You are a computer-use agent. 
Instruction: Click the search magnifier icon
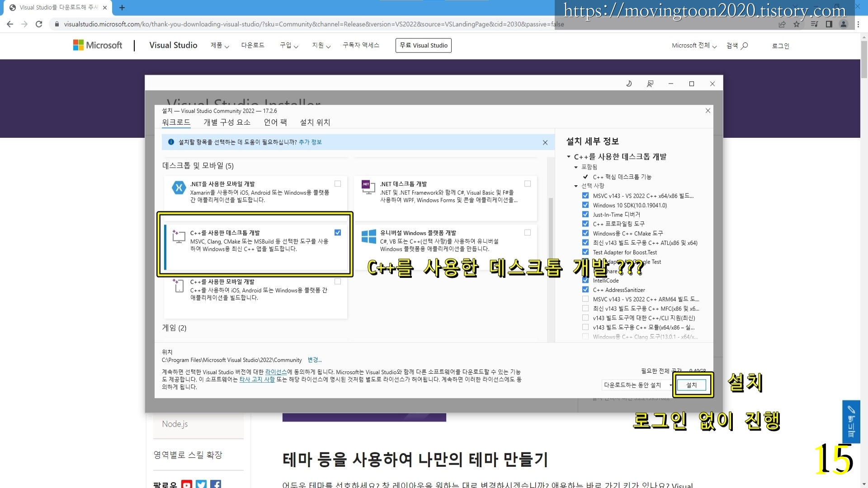point(745,46)
